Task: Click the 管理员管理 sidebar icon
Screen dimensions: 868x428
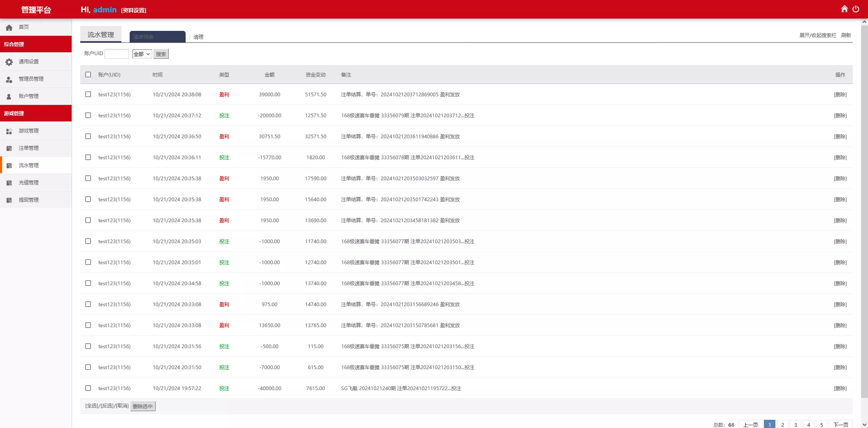Action: pyautogui.click(x=9, y=79)
